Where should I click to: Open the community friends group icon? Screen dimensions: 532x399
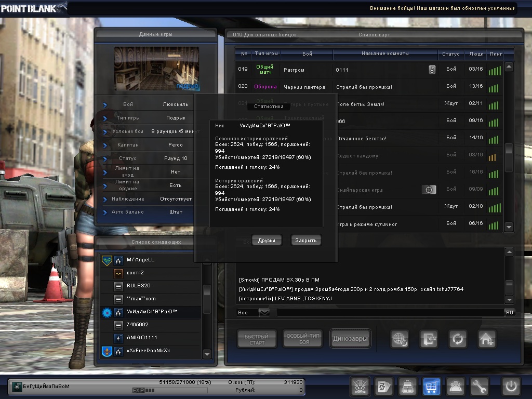pyautogui.click(x=455, y=386)
